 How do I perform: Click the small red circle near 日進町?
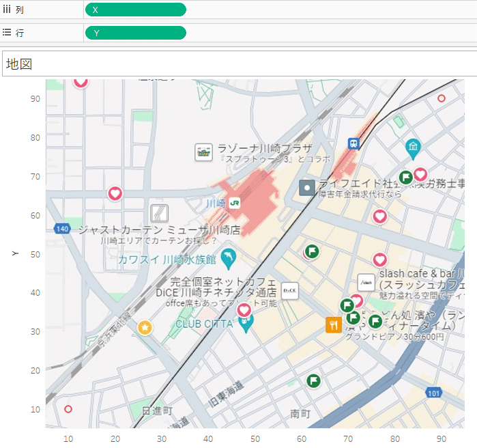pyautogui.click(x=68, y=409)
